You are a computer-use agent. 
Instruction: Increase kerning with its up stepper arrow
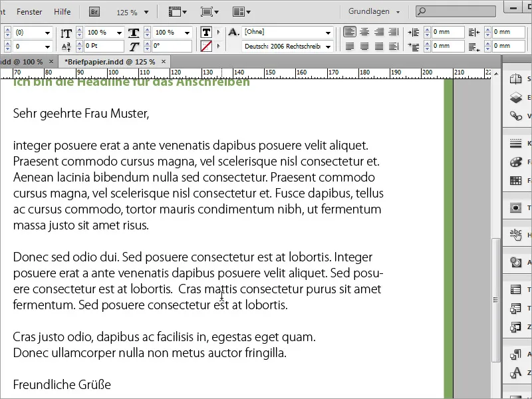pyautogui.click(x=7, y=30)
